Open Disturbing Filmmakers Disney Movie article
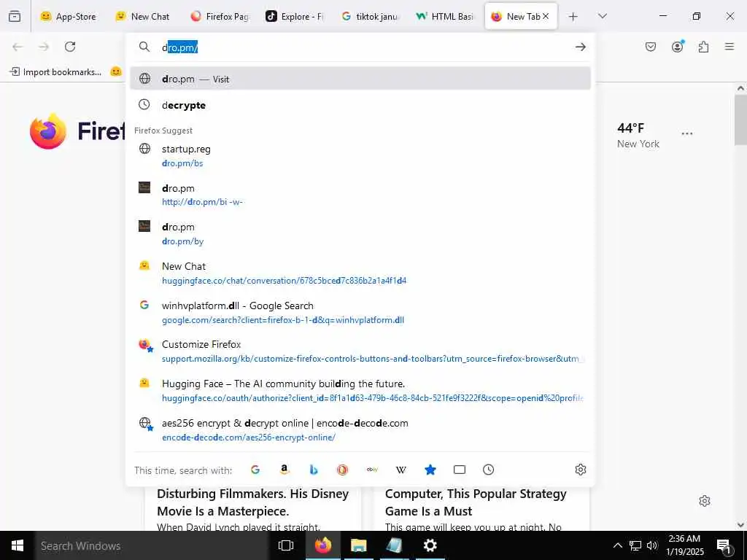This screenshot has height=560, width=747. tap(253, 508)
